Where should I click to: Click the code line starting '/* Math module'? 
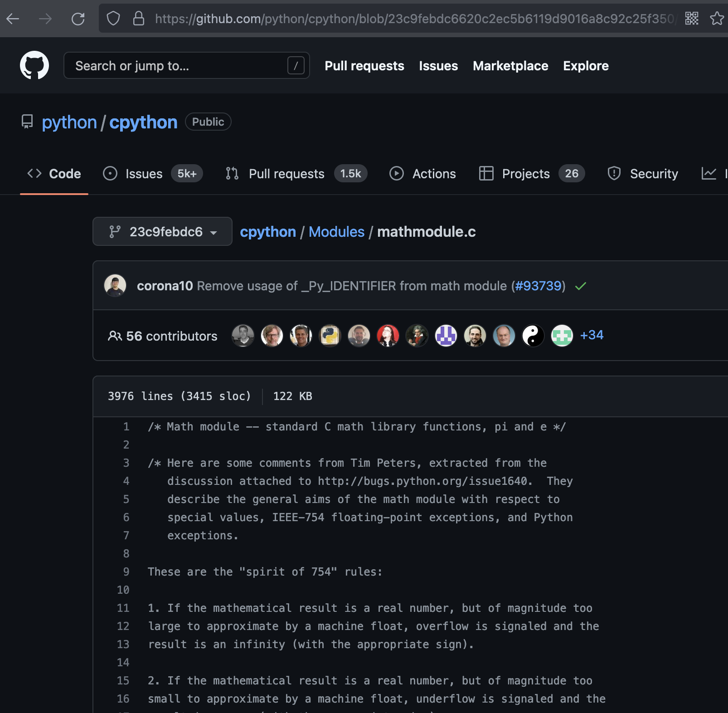pyautogui.click(x=357, y=427)
